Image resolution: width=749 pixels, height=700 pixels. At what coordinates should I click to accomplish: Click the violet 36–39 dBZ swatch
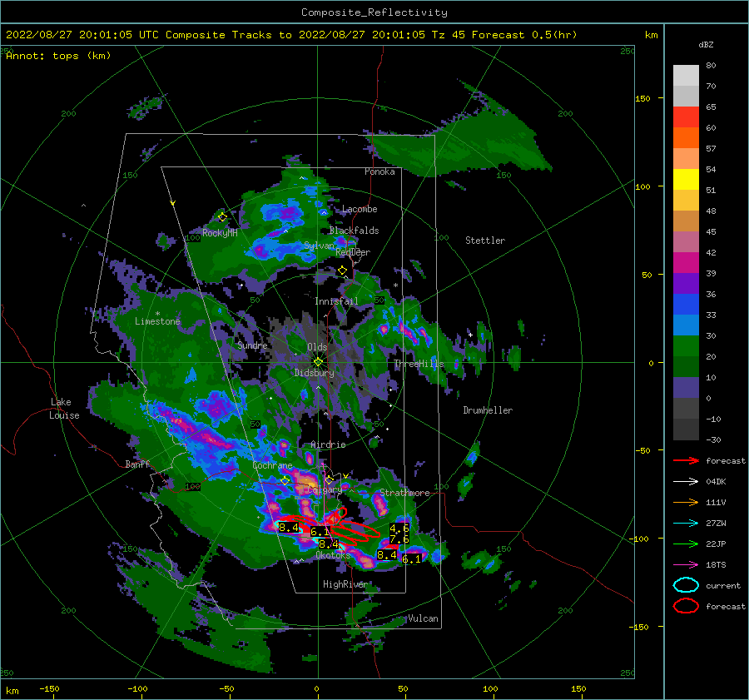point(686,284)
